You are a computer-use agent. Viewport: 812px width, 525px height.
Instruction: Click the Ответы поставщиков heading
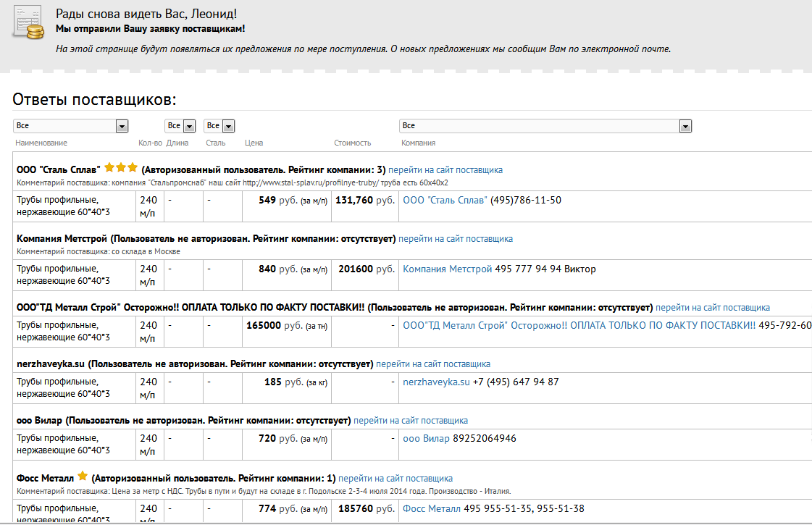pos(94,99)
